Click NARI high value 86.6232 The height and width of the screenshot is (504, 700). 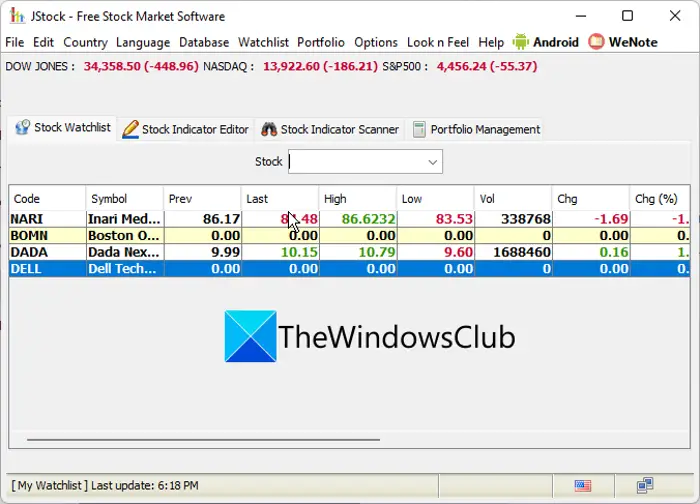pyautogui.click(x=358, y=219)
